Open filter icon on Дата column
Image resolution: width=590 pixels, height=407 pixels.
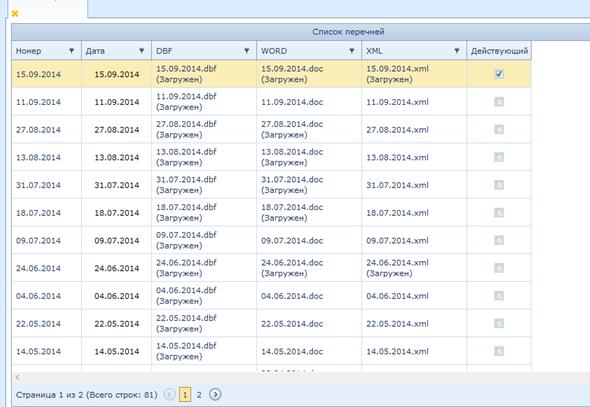click(x=141, y=50)
